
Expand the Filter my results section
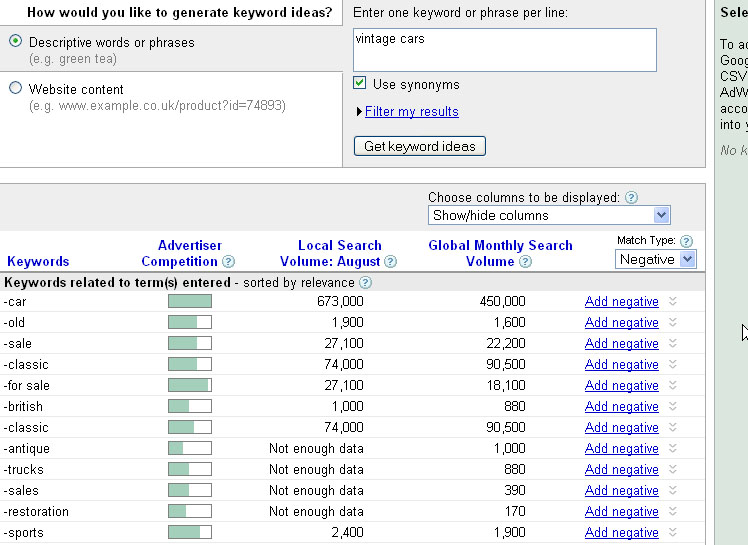411,112
